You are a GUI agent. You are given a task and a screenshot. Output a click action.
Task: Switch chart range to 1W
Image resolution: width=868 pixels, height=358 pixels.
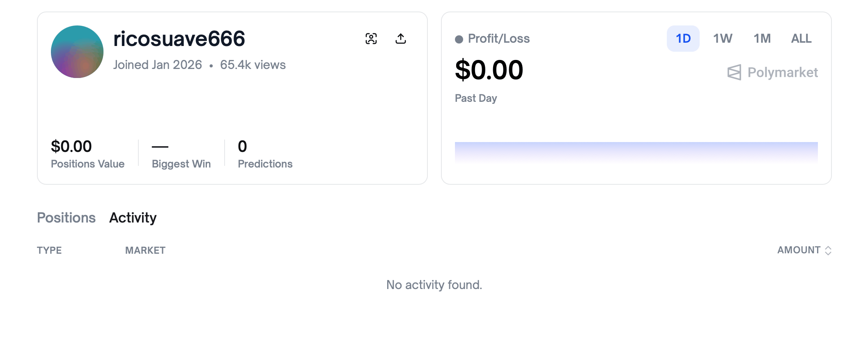click(x=723, y=39)
